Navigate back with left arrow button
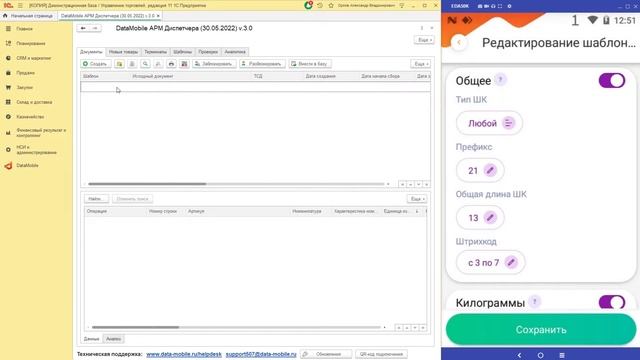The image size is (640, 360). click(83, 28)
